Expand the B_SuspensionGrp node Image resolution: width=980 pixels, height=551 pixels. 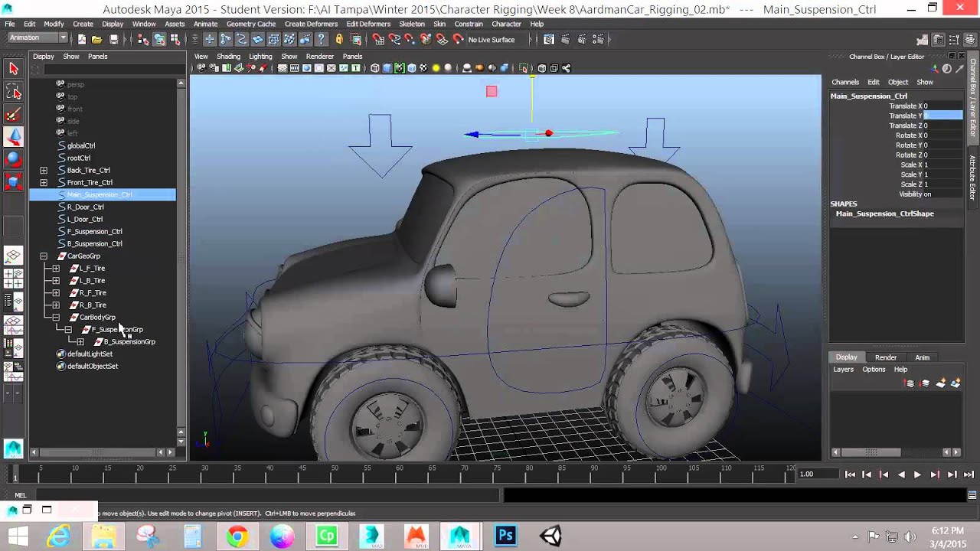tap(80, 341)
